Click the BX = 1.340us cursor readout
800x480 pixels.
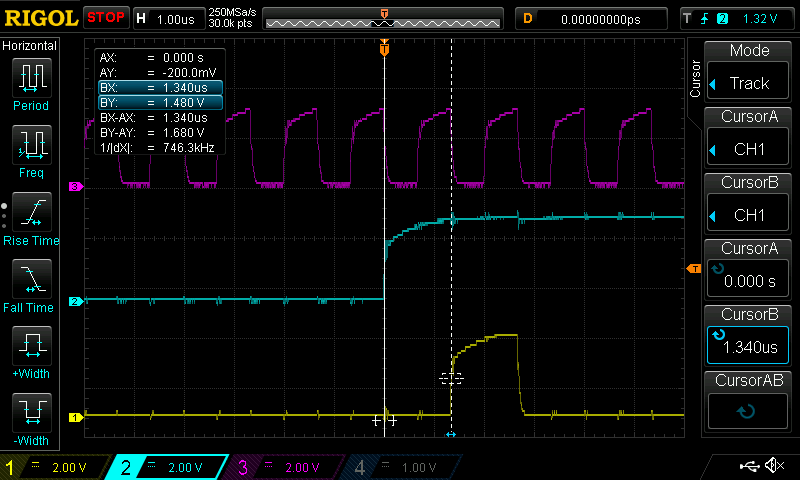tap(160, 87)
